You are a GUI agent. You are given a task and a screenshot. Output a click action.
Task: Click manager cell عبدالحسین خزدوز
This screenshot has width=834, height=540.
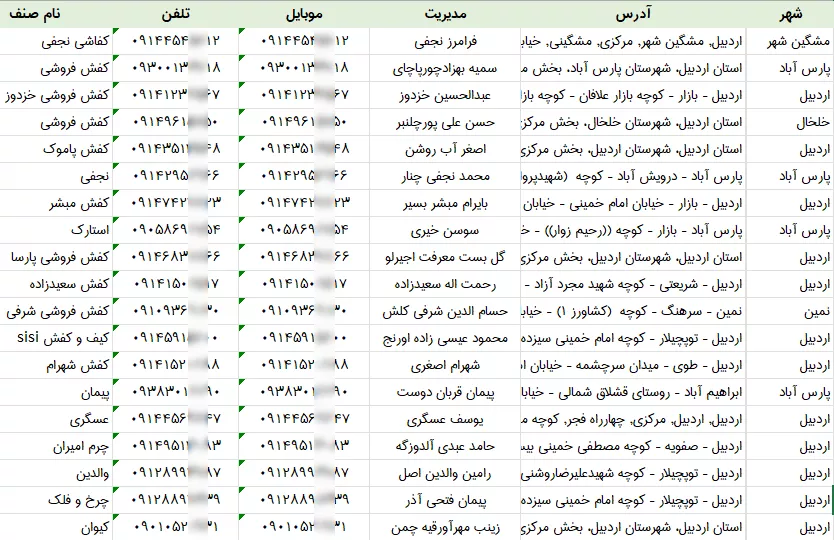(445, 96)
